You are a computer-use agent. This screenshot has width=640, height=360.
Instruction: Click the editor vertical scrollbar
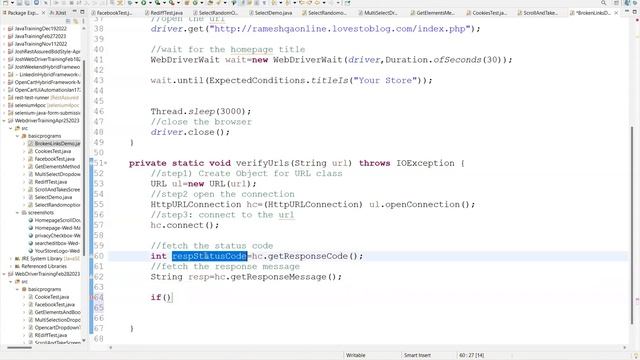click(x=632, y=224)
